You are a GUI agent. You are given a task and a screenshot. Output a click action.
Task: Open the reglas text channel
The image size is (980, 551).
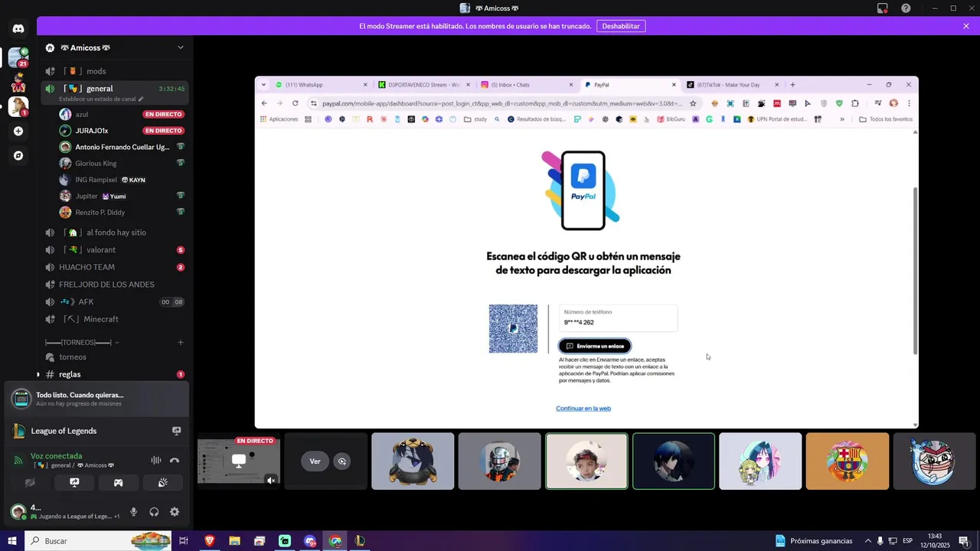tap(115, 374)
